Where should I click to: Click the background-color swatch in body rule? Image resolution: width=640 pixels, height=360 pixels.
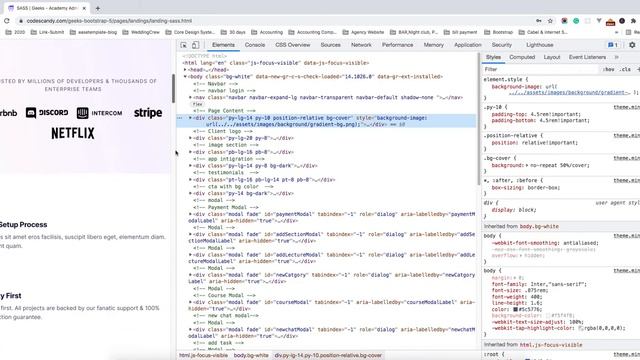click(x=548, y=316)
